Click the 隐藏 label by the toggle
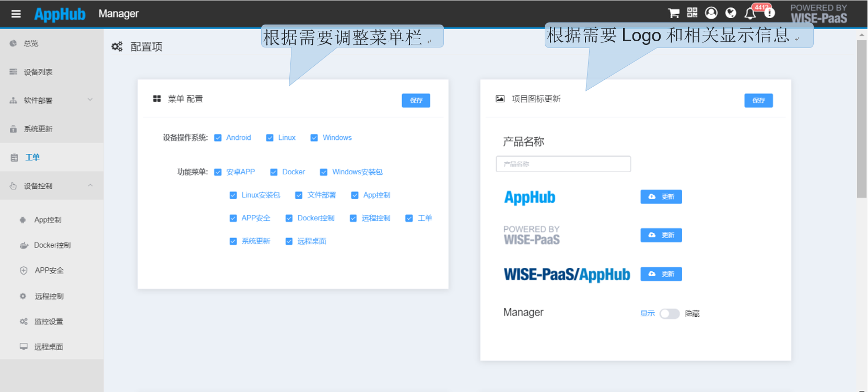868x392 pixels. [x=692, y=314]
